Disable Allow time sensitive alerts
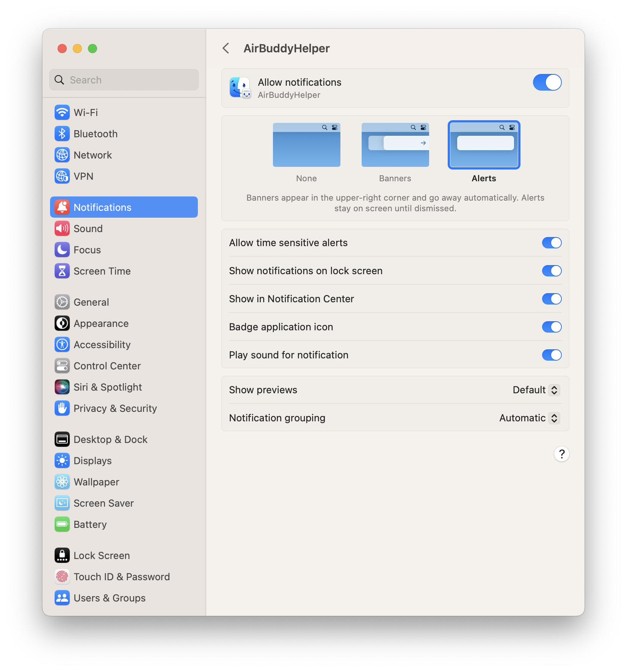The height and width of the screenshot is (672, 627). pos(552,243)
